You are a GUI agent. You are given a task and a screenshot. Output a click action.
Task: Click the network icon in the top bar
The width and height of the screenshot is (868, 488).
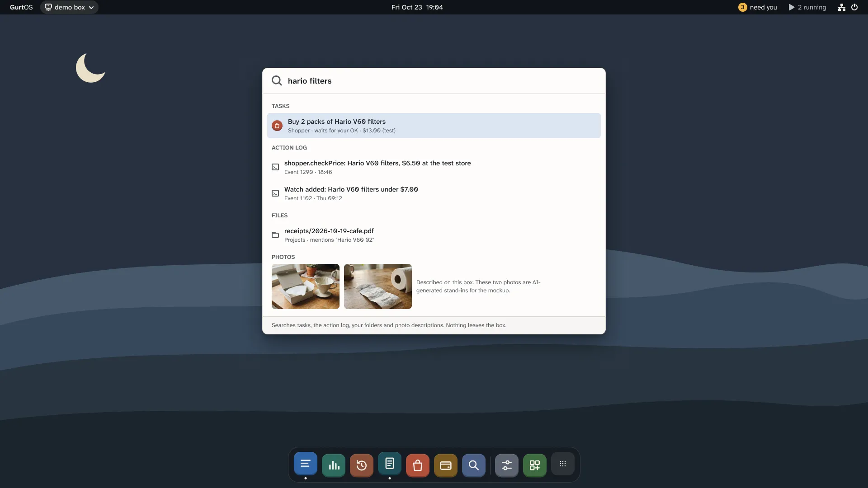click(x=841, y=7)
